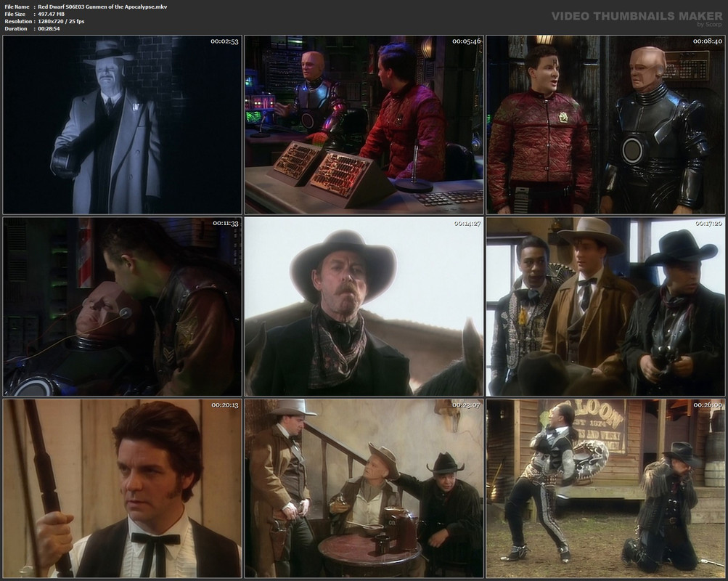Select the thumbnail at 00:23:07
The width and height of the screenshot is (728, 581).
pos(364,488)
